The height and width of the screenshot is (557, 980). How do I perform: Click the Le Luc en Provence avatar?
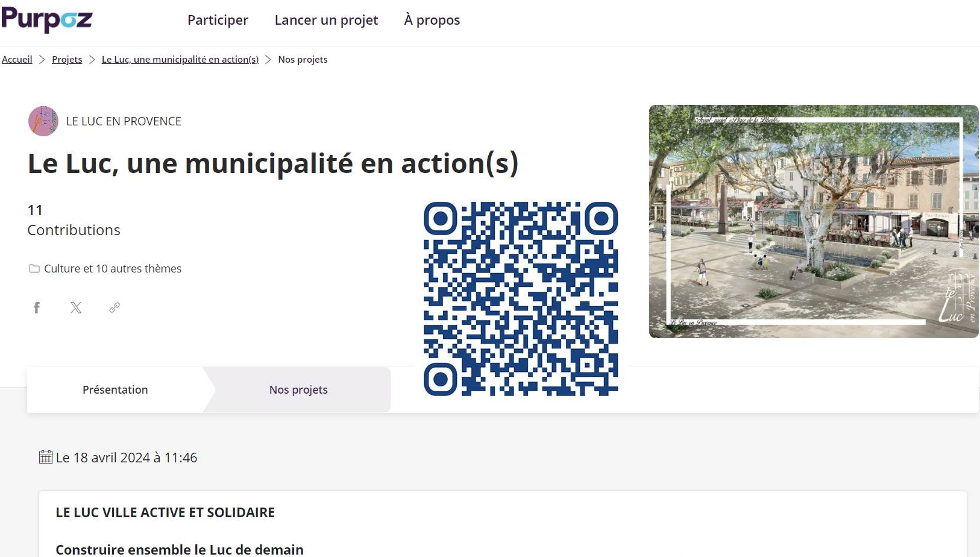tap(43, 121)
